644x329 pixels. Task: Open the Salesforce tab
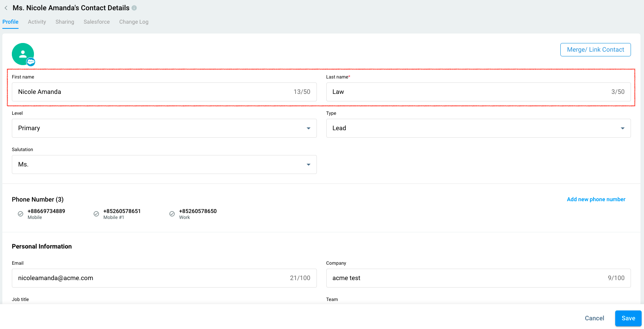(97, 22)
